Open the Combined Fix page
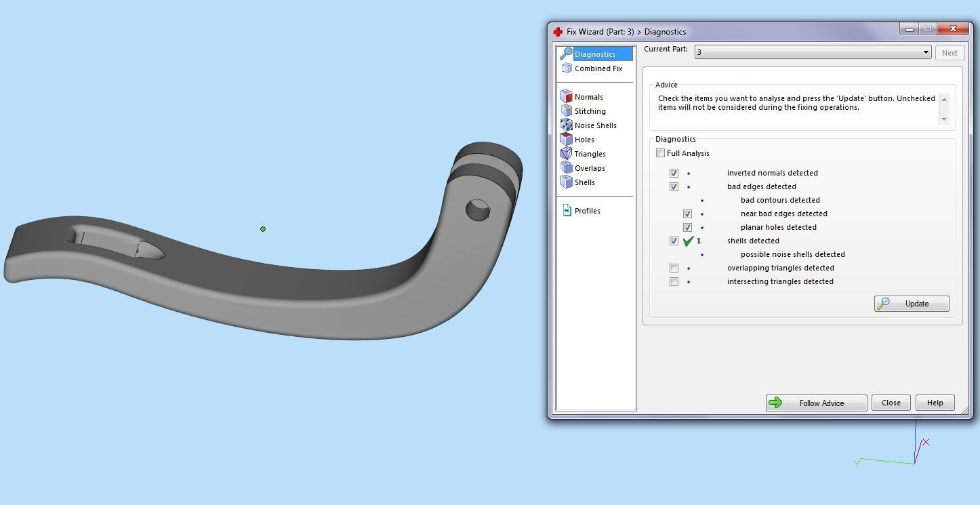The image size is (980, 505). tap(598, 68)
